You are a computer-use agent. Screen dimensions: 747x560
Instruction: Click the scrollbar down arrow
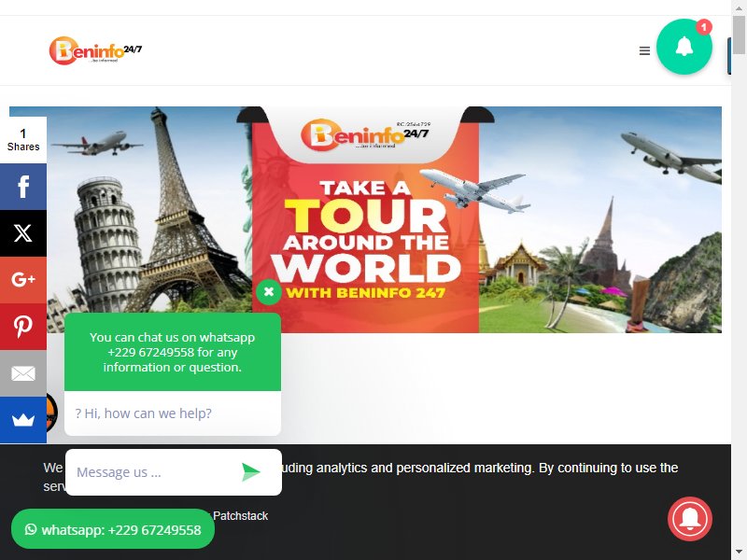pos(739,554)
